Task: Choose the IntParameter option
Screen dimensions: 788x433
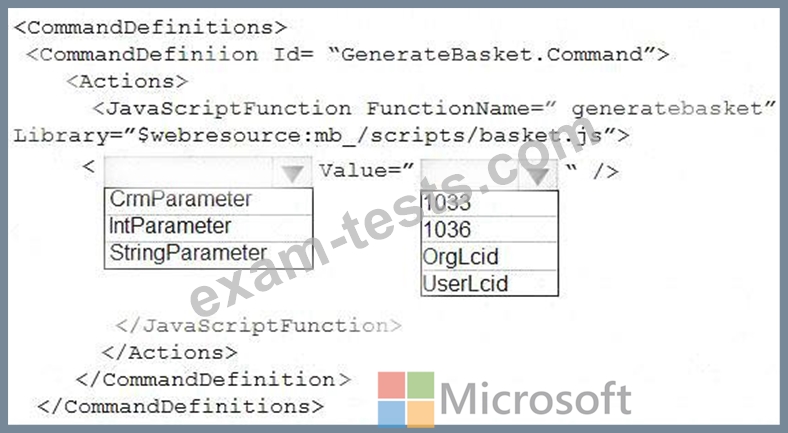Action: pyautogui.click(x=169, y=226)
